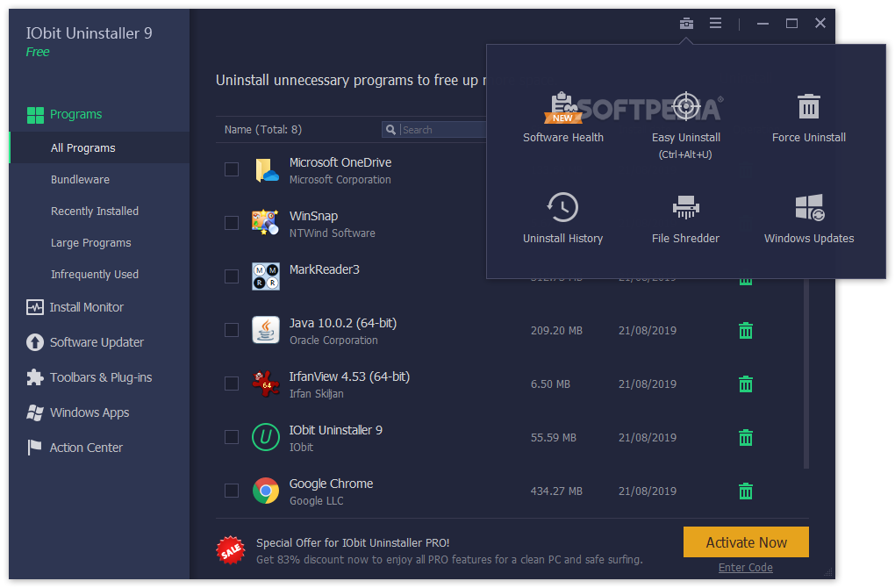Check the MarkReader3 checkbox
This screenshot has height=588, width=895.
[x=231, y=276]
